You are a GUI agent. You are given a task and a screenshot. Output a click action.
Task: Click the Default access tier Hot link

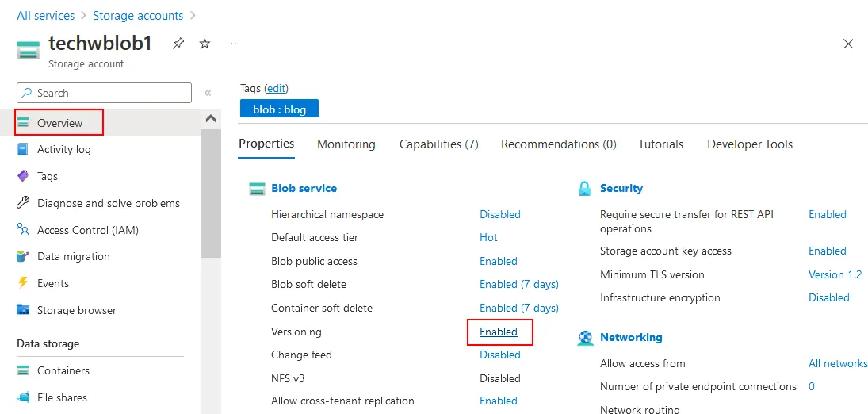pos(488,237)
